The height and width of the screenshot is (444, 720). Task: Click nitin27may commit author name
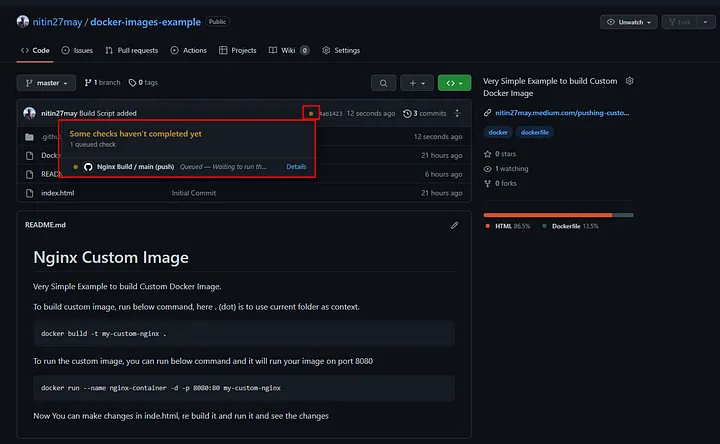[59, 113]
